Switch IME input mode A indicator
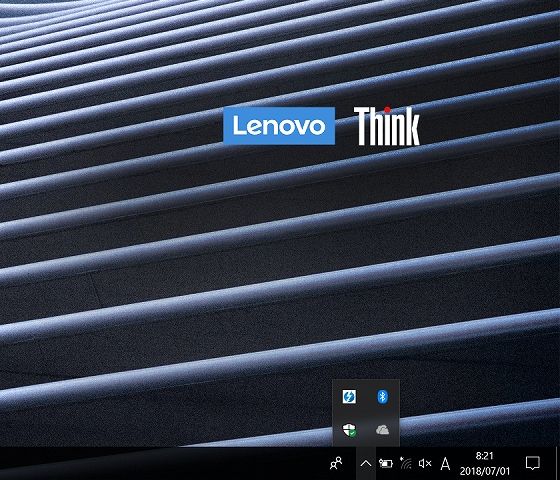Image resolution: width=560 pixels, height=480 pixels. pos(445,464)
